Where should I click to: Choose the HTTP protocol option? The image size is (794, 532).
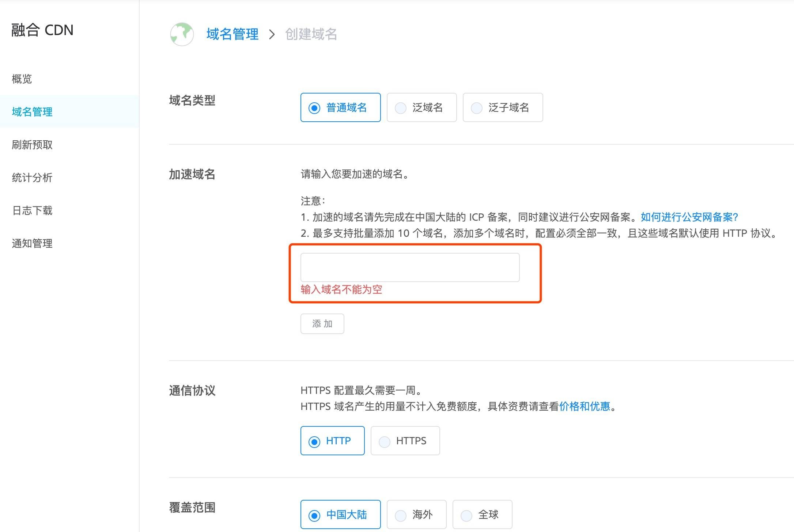(332, 441)
